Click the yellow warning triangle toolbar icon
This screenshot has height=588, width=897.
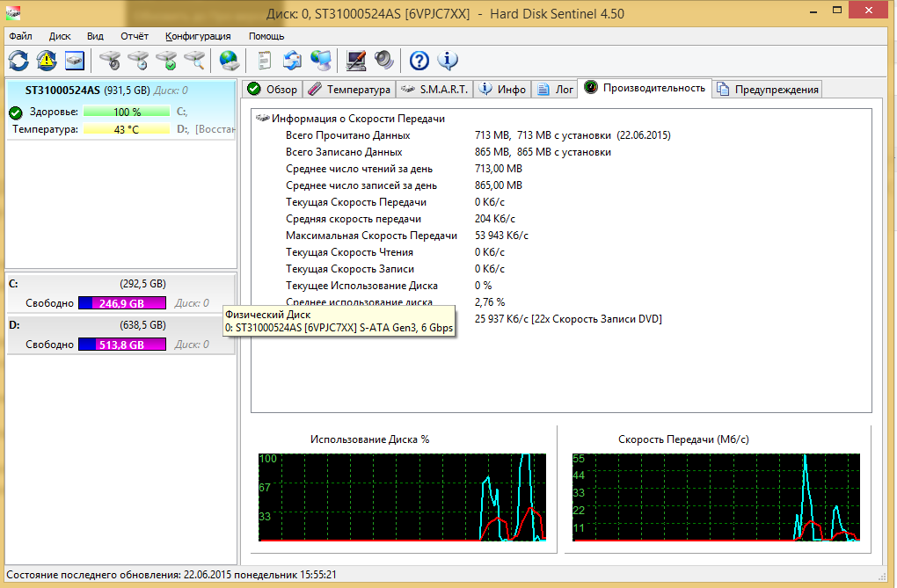(x=47, y=61)
